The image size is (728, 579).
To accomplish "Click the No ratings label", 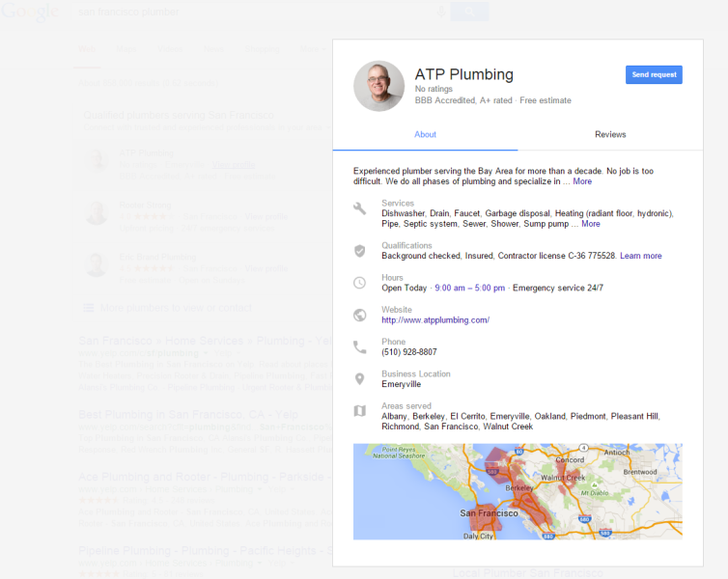I will point(434,89).
